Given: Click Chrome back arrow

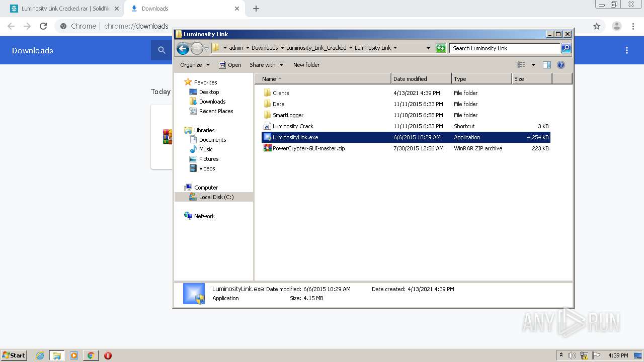Looking at the screenshot, I should coord(11,26).
